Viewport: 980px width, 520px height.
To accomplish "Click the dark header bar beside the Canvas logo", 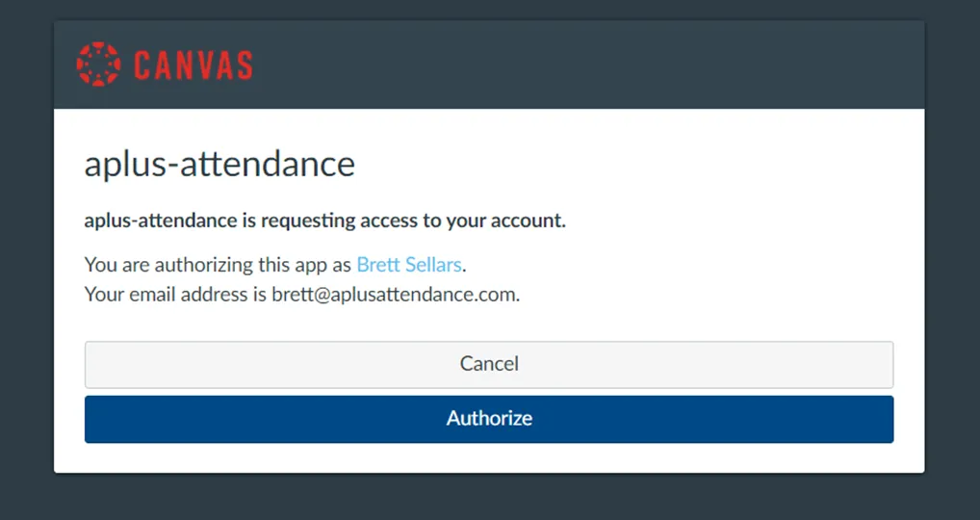I will click(x=587, y=65).
